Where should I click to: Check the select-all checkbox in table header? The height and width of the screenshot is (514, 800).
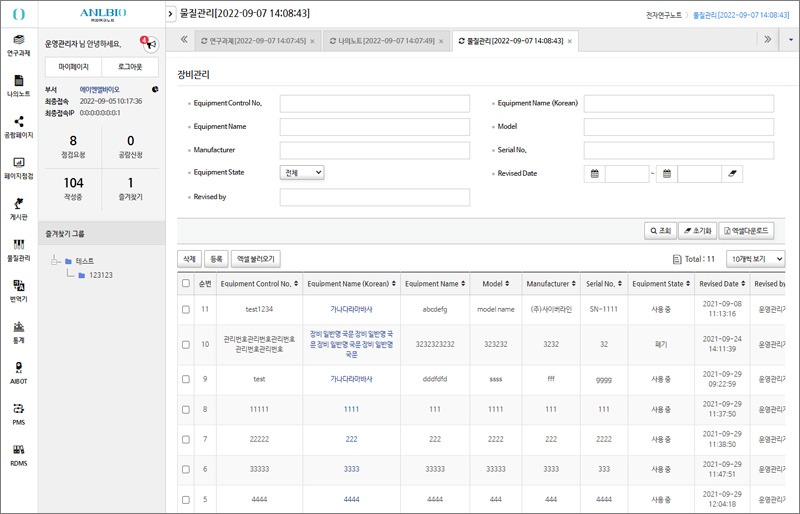(186, 284)
